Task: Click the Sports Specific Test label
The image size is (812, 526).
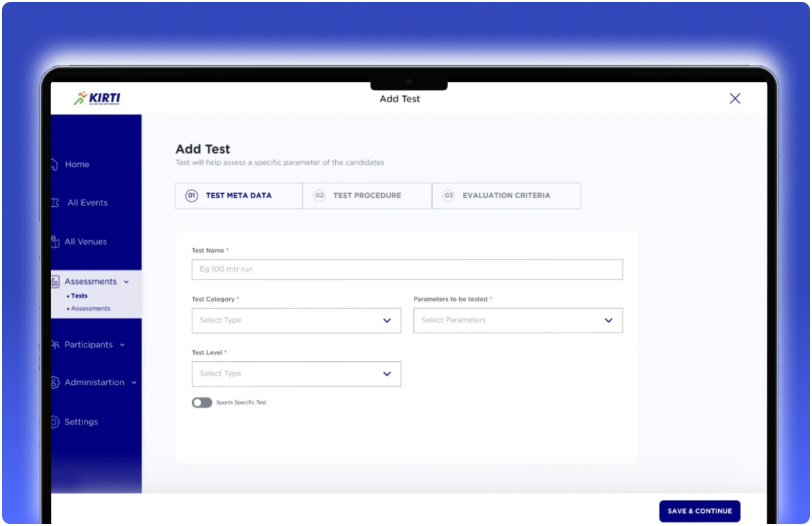Action: (x=242, y=402)
